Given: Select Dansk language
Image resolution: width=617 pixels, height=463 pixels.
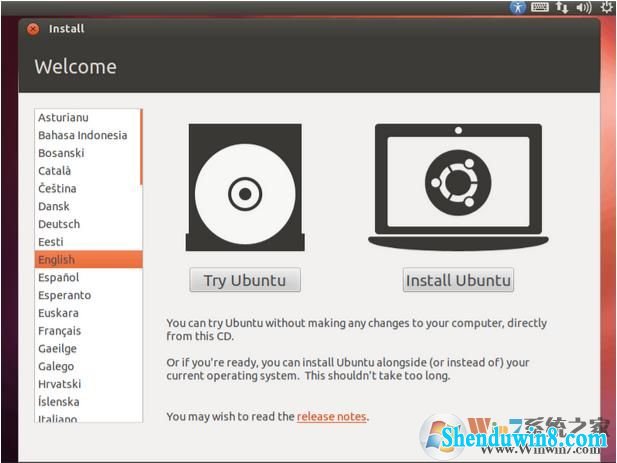Looking at the screenshot, I should point(88,206).
